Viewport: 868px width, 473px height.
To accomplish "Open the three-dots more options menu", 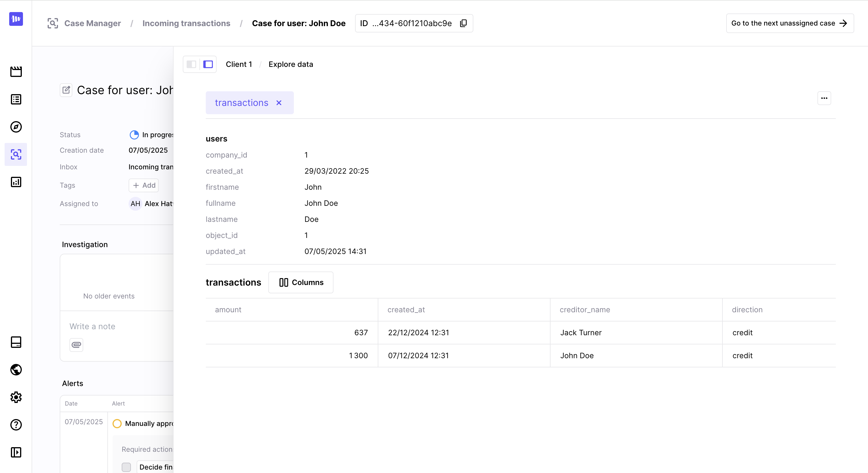I will (824, 98).
